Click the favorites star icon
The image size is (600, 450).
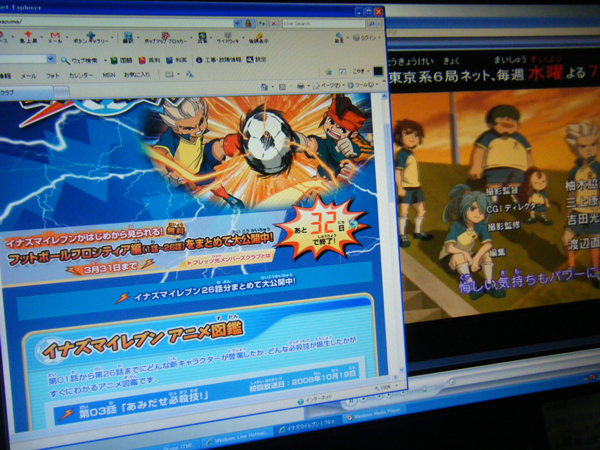point(328,72)
